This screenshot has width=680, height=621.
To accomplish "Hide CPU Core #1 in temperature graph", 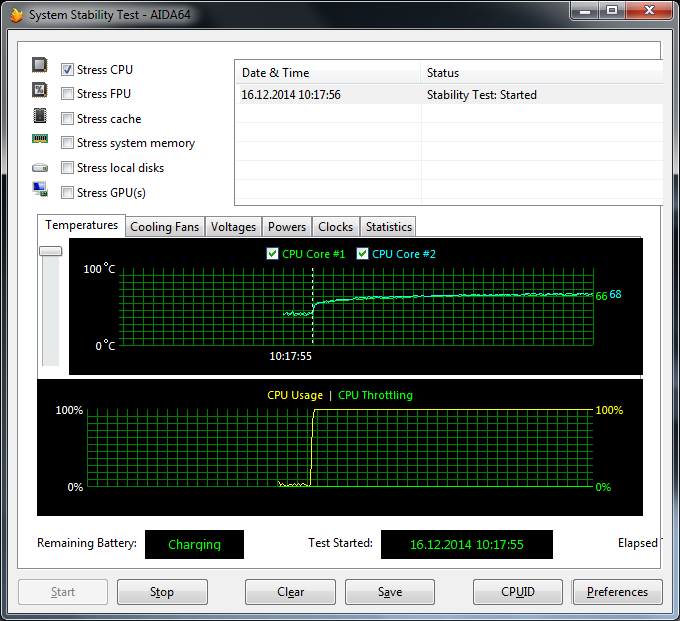I will pyautogui.click(x=272, y=254).
